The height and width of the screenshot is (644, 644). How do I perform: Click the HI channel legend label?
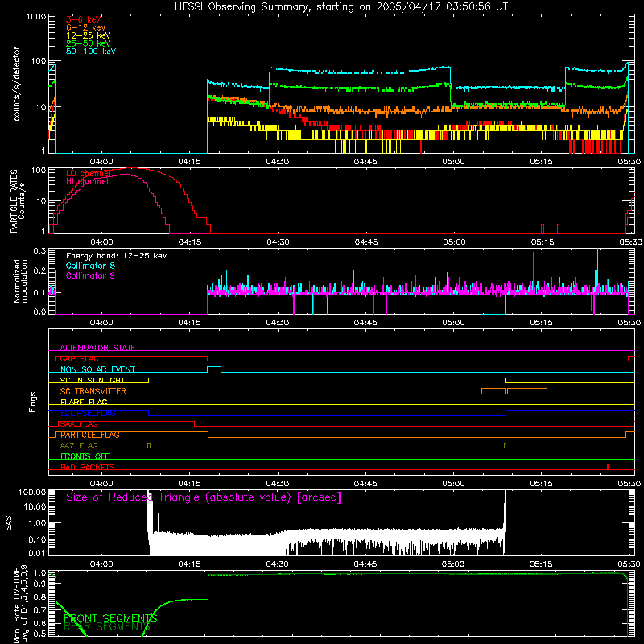88,182
